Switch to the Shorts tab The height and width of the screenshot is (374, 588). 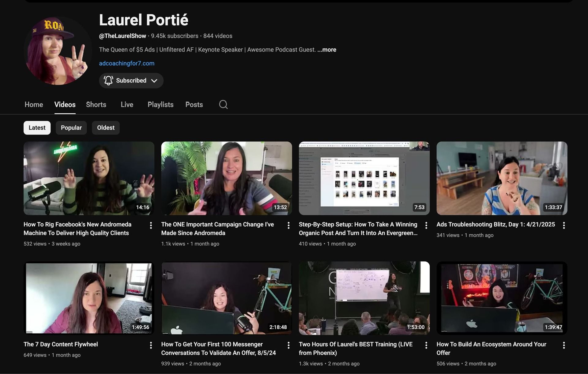point(96,104)
